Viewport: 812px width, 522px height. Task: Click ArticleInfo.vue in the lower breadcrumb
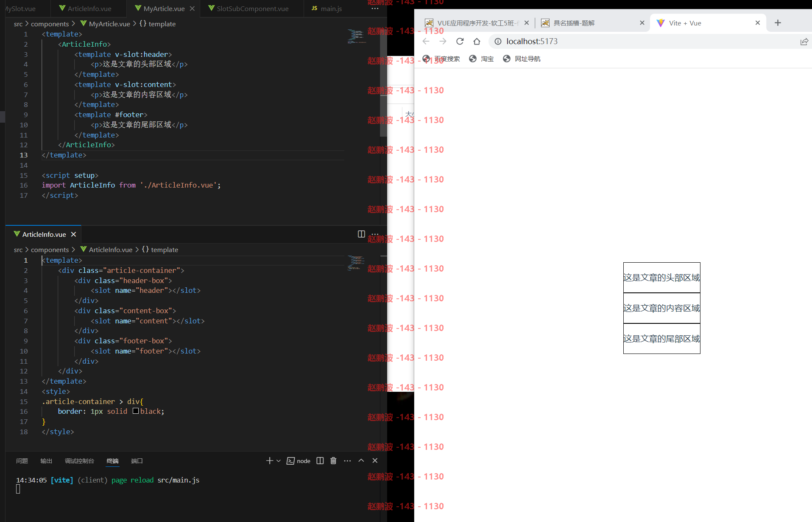coord(106,250)
